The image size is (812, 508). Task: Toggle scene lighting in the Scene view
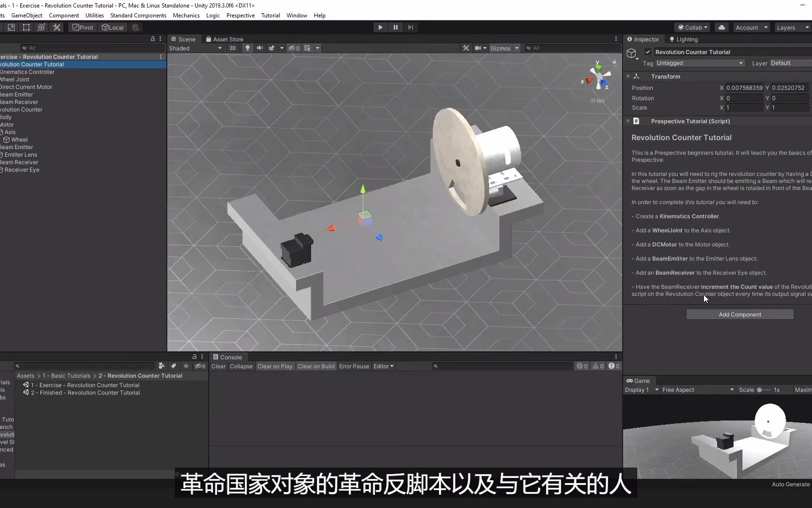point(248,48)
